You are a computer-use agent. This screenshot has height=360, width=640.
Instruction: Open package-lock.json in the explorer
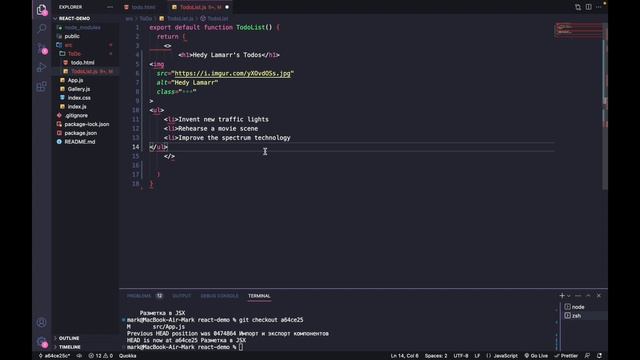(86, 124)
